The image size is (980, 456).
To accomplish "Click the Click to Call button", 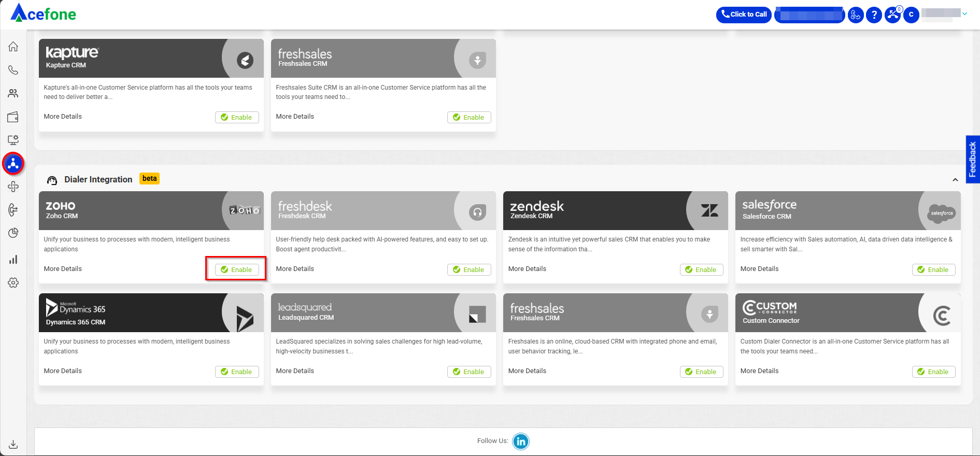I will coord(744,15).
